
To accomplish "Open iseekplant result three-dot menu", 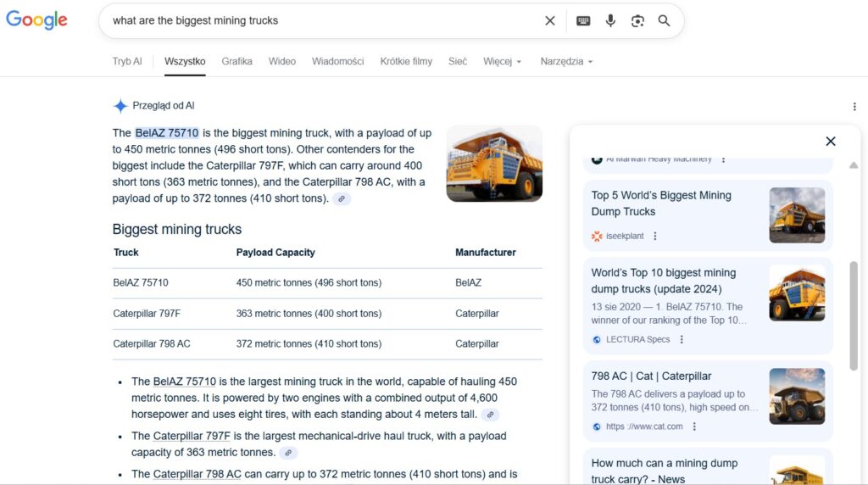I will (655, 236).
